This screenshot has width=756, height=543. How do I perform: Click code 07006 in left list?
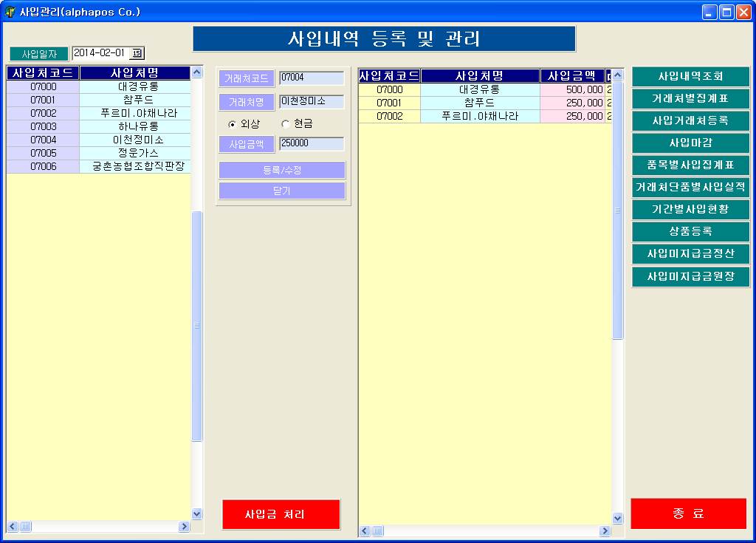[x=43, y=166]
